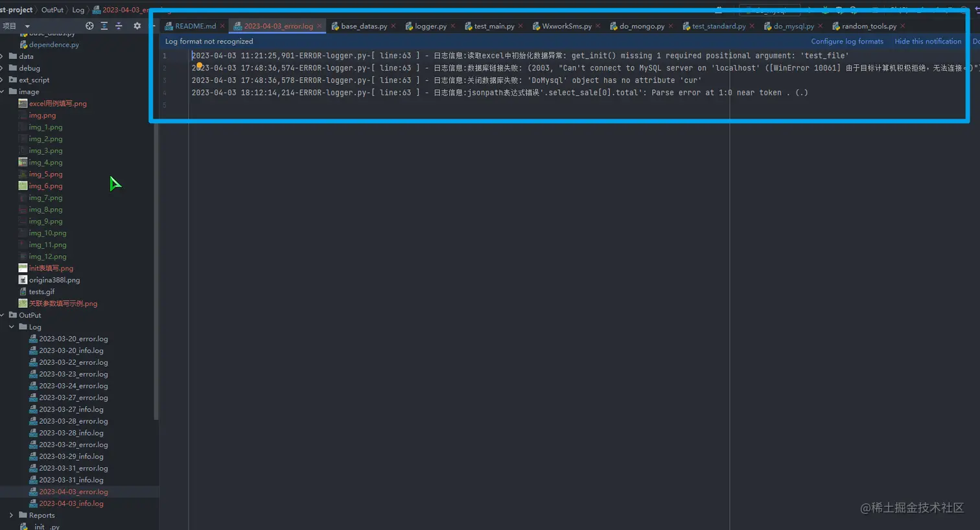980x530 pixels.
Task: Collapse the OutPut folder
Action: coord(3,315)
